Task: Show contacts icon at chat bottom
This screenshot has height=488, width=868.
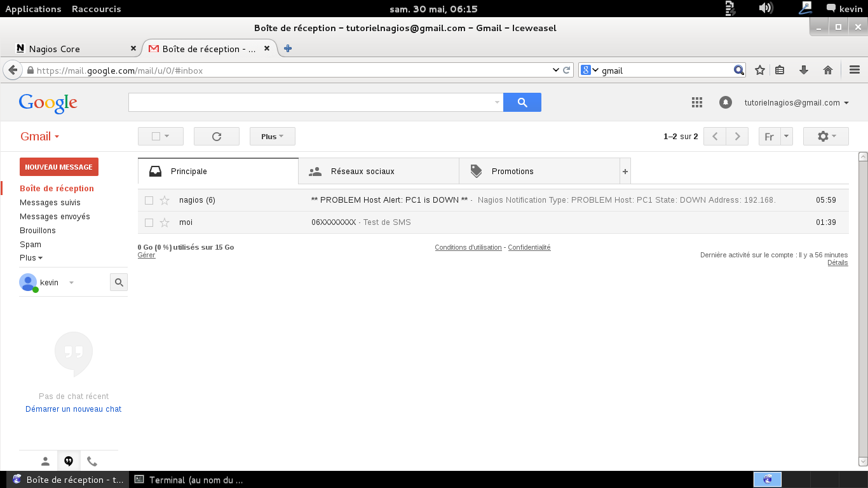Action: point(45,461)
